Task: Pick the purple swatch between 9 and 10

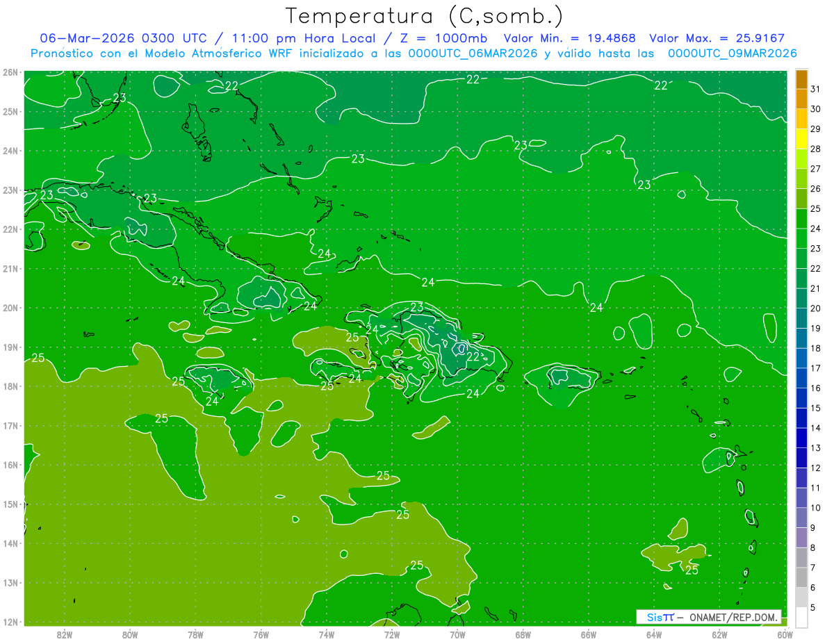Action: tap(801, 518)
